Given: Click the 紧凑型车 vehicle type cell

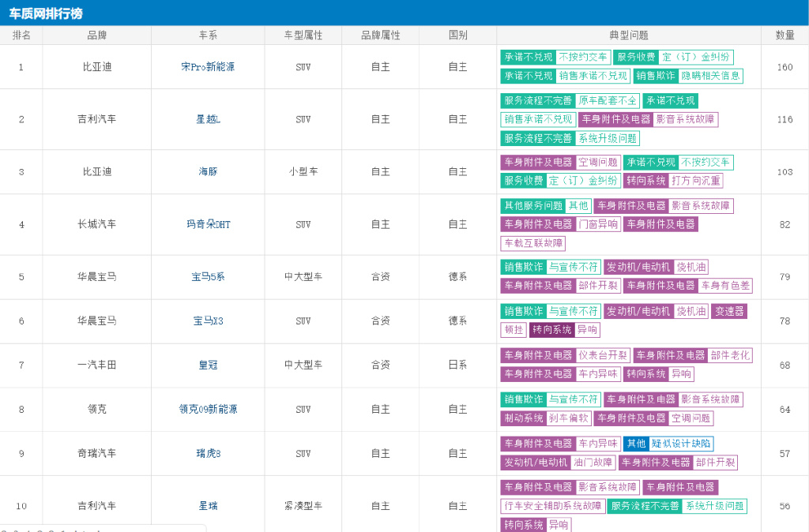Looking at the screenshot, I should 303,506.
